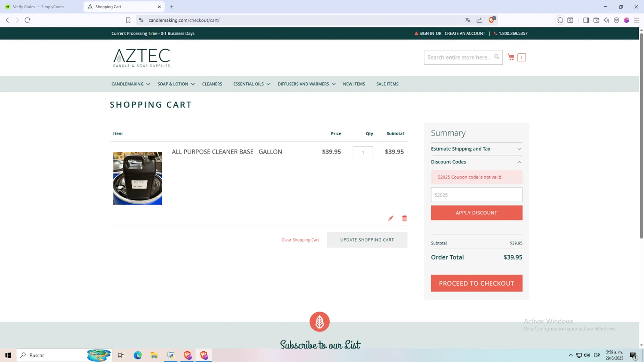Click the discount code input field
This screenshot has width=644, height=362.
477,195
